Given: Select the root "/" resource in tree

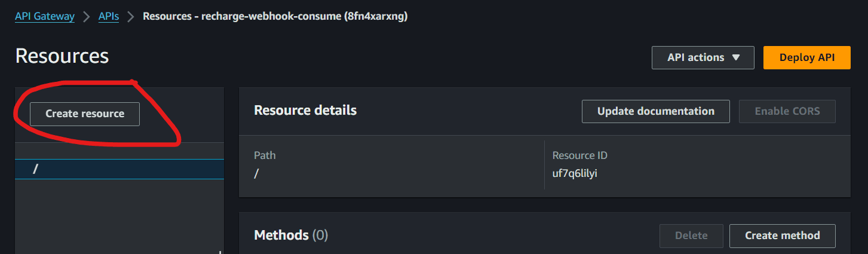Looking at the screenshot, I should [119, 169].
